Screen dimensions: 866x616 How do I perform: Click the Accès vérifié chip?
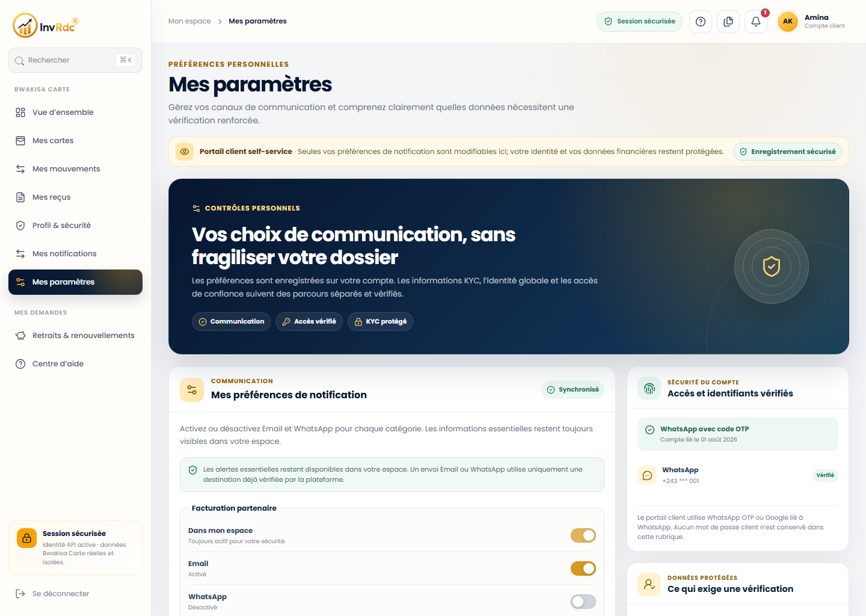coord(309,321)
